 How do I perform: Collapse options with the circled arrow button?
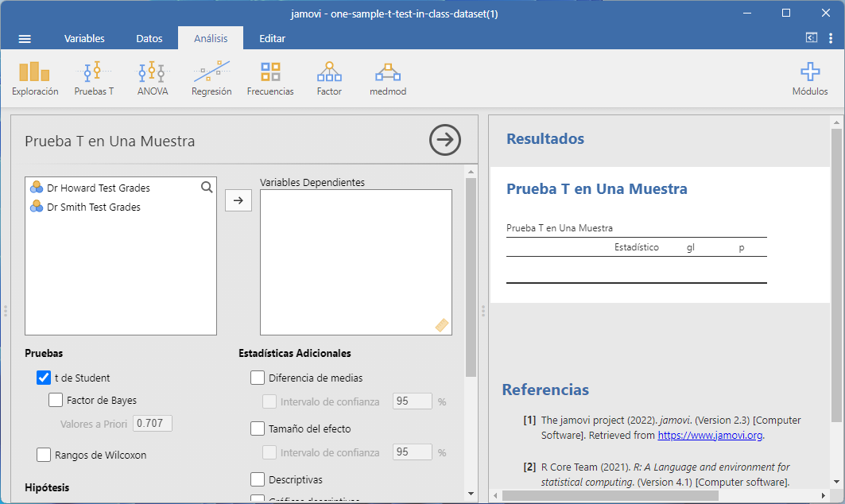click(x=445, y=140)
